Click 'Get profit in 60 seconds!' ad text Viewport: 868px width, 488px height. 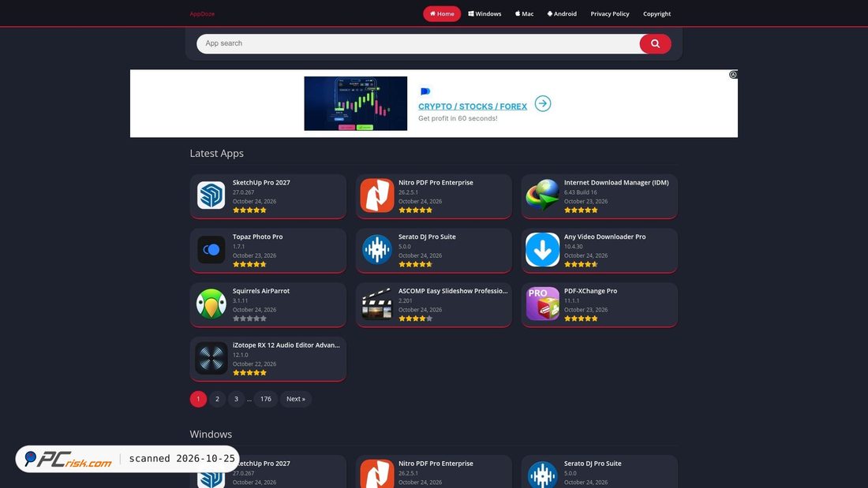(458, 118)
